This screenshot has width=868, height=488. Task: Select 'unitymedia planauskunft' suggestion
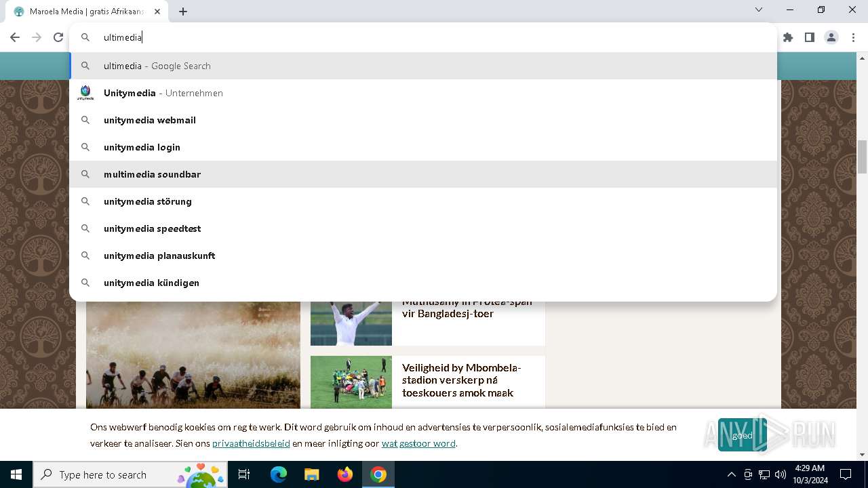click(423, 256)
